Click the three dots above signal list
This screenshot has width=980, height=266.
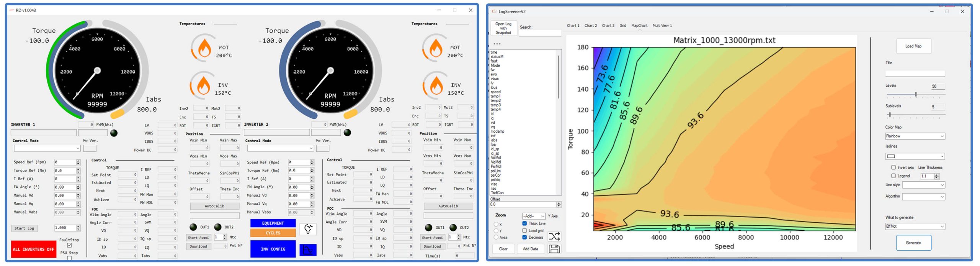point(497,44)
